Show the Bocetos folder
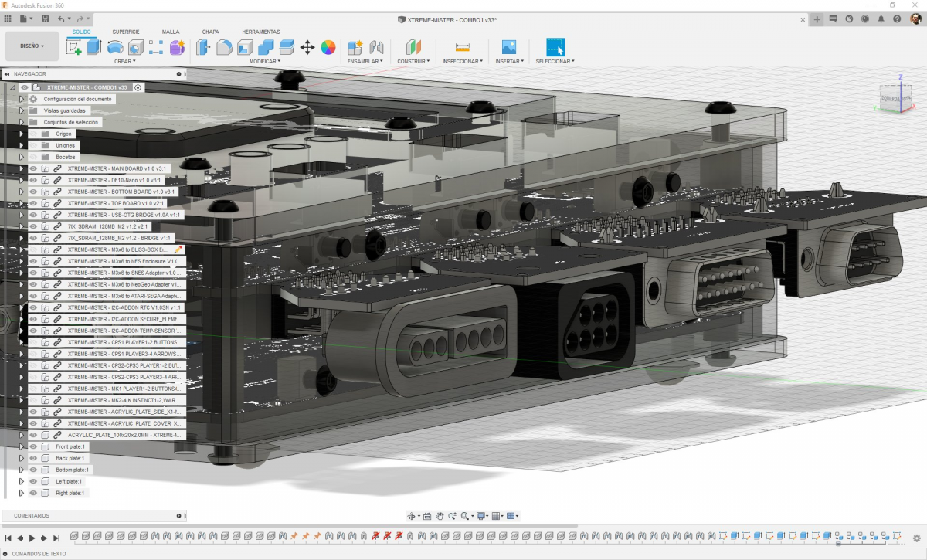Viewport: 927px width, 560px height. 33,157
